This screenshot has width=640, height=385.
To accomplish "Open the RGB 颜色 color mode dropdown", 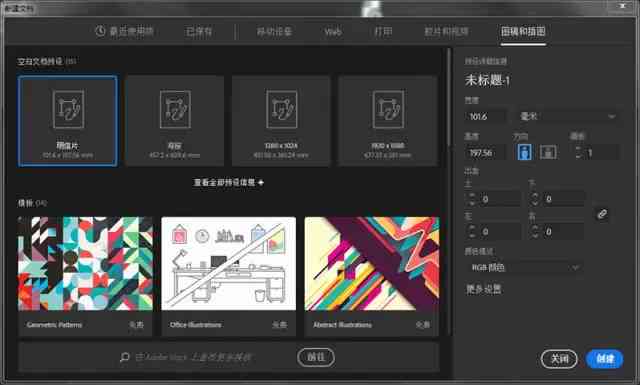I will (x=524, y=268).
